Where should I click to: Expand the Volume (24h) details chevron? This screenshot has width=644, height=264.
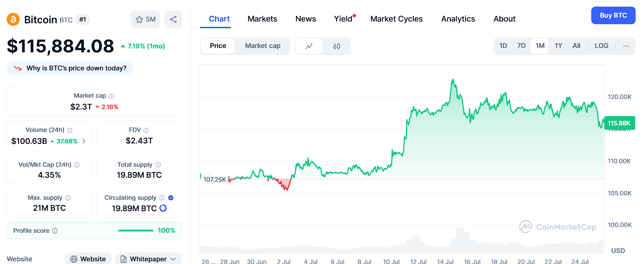click(84, 142)
